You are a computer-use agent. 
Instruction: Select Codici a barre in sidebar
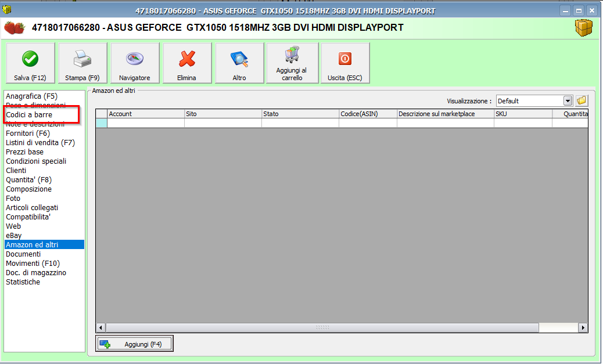click(x=29, y=115)
